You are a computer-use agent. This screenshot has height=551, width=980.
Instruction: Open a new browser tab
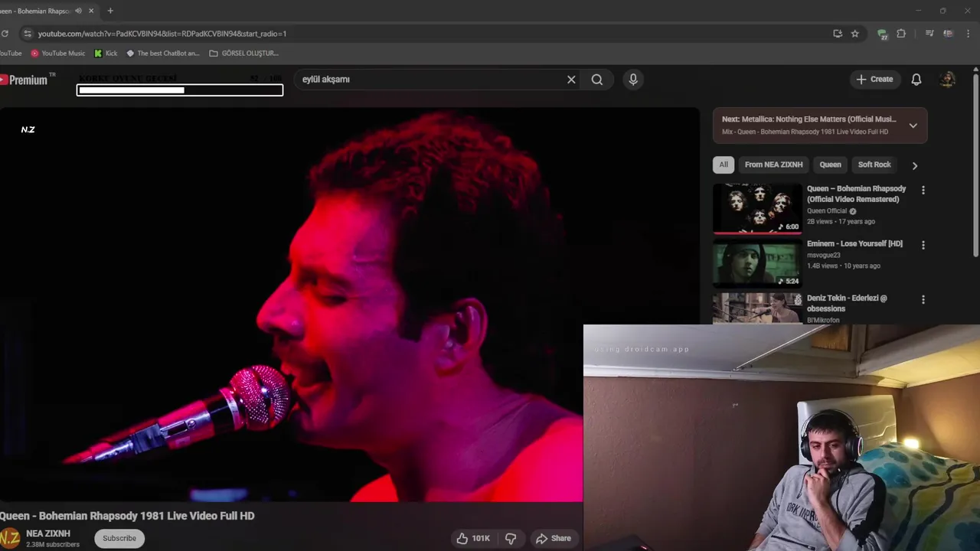[110, 11]
